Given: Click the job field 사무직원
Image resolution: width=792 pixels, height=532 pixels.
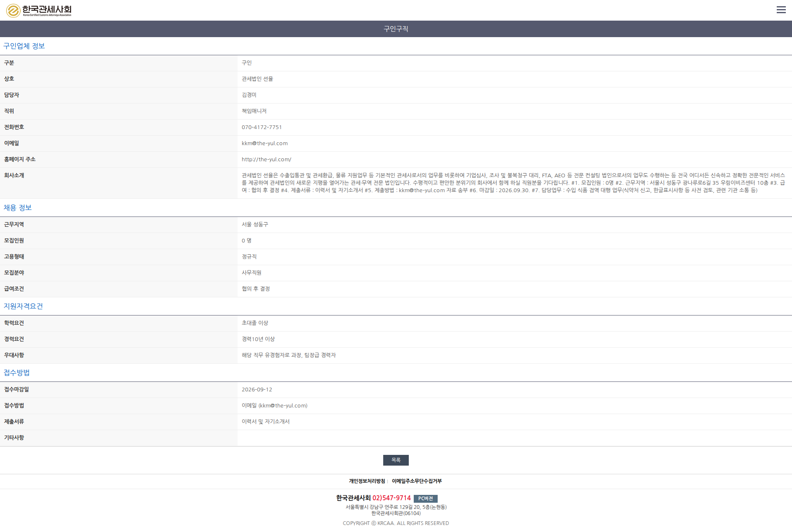Looking at the screenshot, I should click(252, 273).
